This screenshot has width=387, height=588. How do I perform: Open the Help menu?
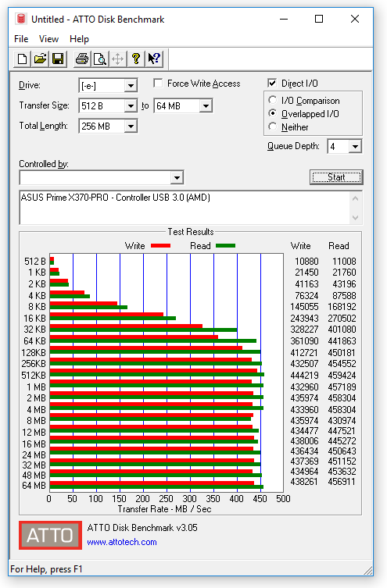[x=79, y=39]
